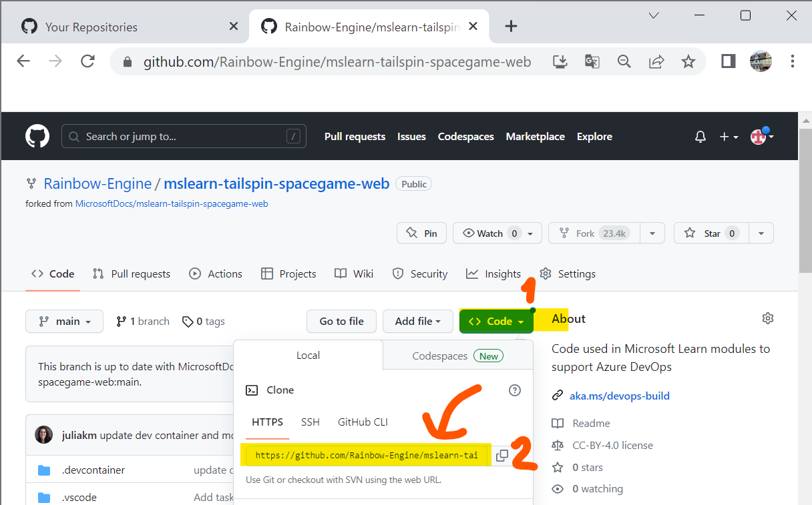The image size is (812, 505).
Task: Open Chrome three-dot menu
Action: (x=793, y=61)
